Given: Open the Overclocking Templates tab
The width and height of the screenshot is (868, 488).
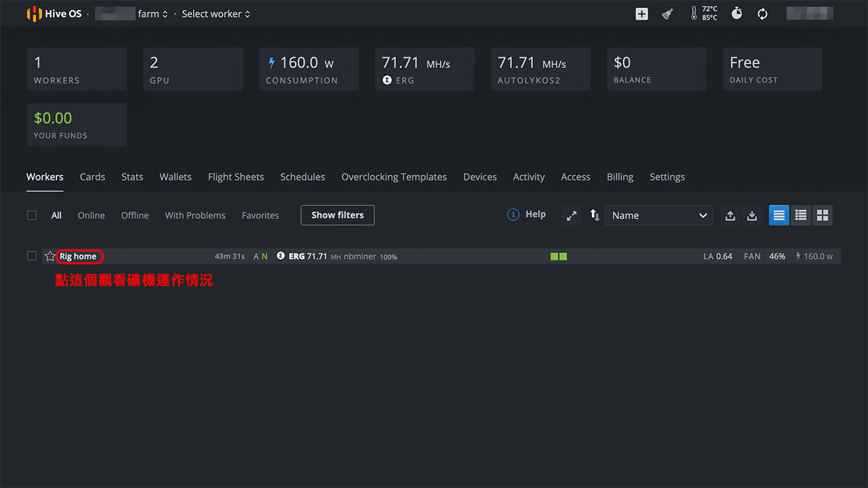Looking at the screenshot, I should 394,177.
